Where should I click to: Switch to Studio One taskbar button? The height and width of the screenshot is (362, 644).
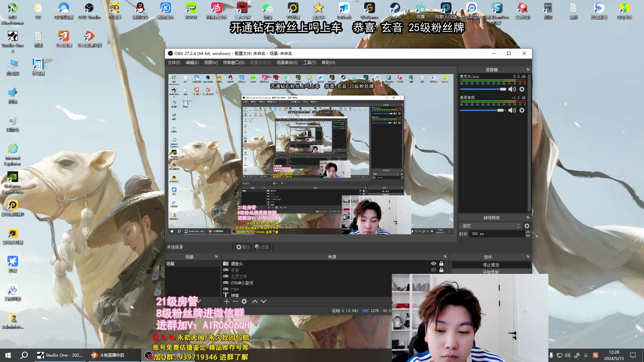[x=60, y=355]
